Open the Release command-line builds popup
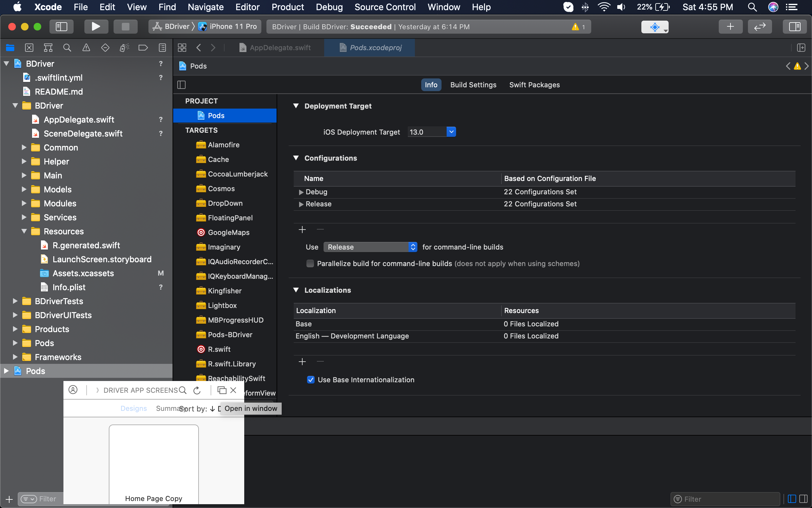This screenshot has width=812, height=508. point(370,247)
